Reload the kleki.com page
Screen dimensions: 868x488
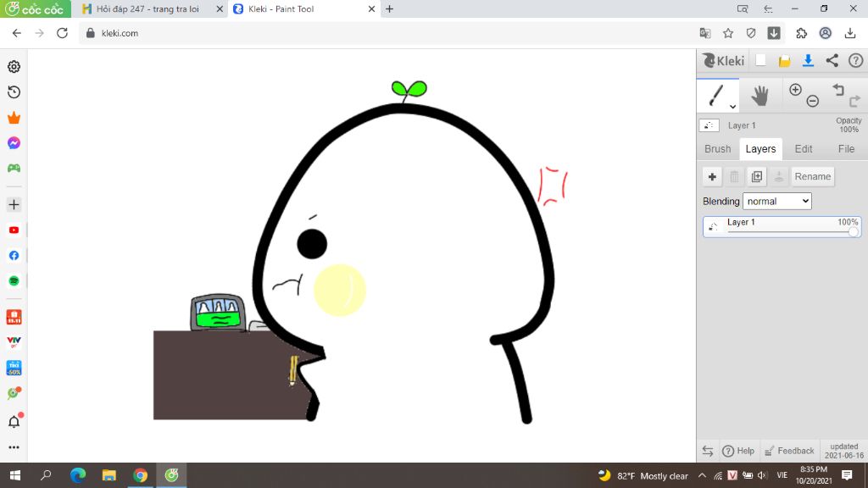click(x=62, y=33)
